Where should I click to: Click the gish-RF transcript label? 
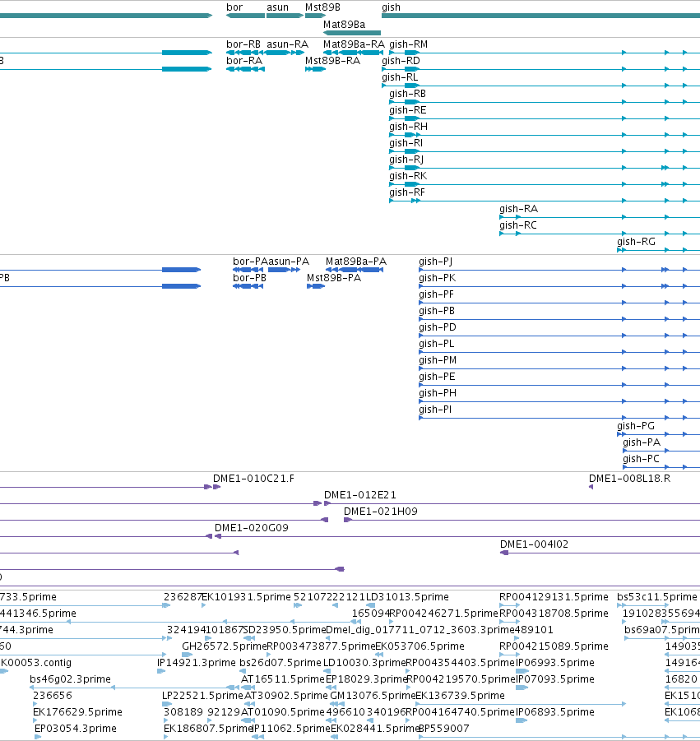click(407, 192)
